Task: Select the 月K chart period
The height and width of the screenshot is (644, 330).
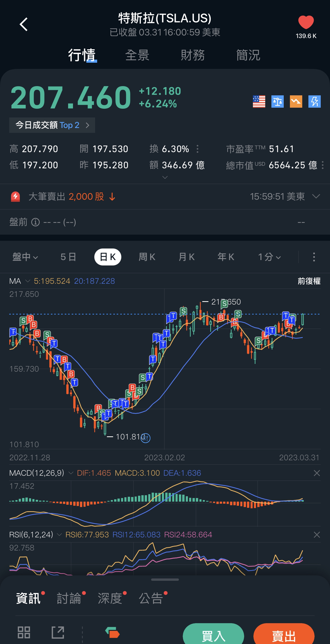Action: click(x=187, y=257)
